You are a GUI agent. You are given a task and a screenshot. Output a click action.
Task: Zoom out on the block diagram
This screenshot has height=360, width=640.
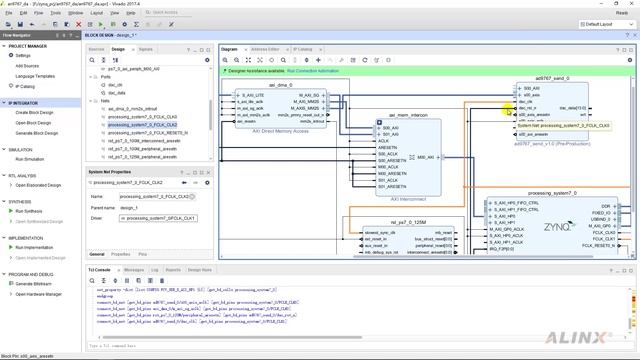coord(237,60)
